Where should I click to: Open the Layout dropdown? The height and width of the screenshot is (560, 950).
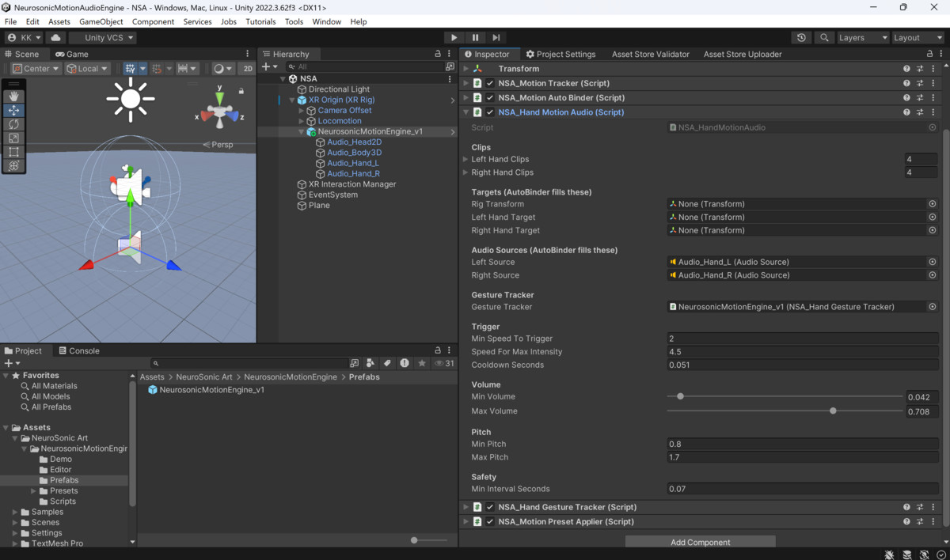pos(916,37)
